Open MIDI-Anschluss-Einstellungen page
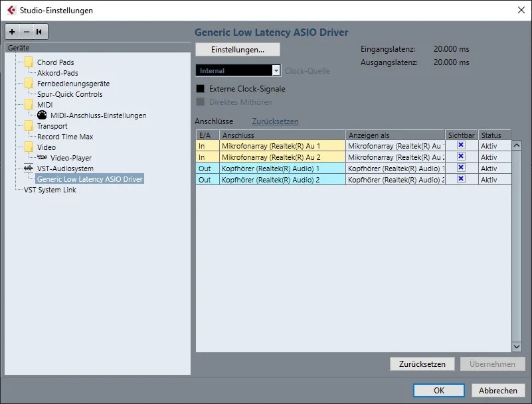 pyautogui.click(x=98, y=115)
